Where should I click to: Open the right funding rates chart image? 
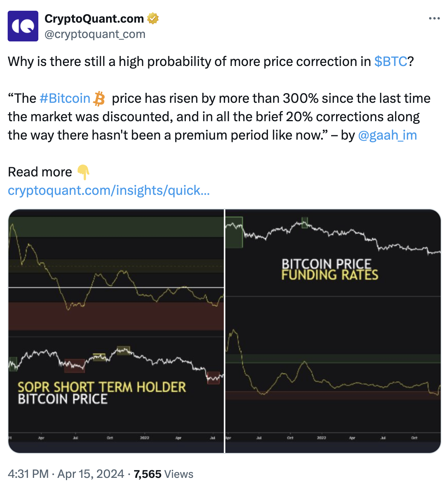[x=333, y=331]
